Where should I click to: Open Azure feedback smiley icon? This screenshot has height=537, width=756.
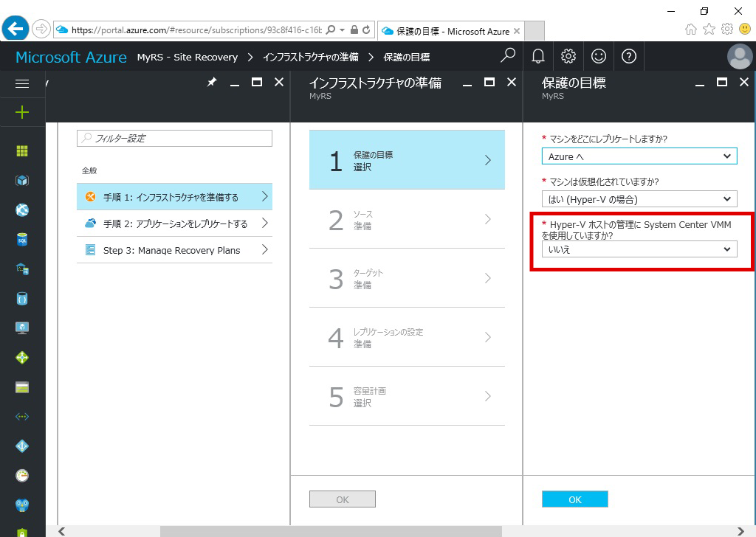coord(599,56)
